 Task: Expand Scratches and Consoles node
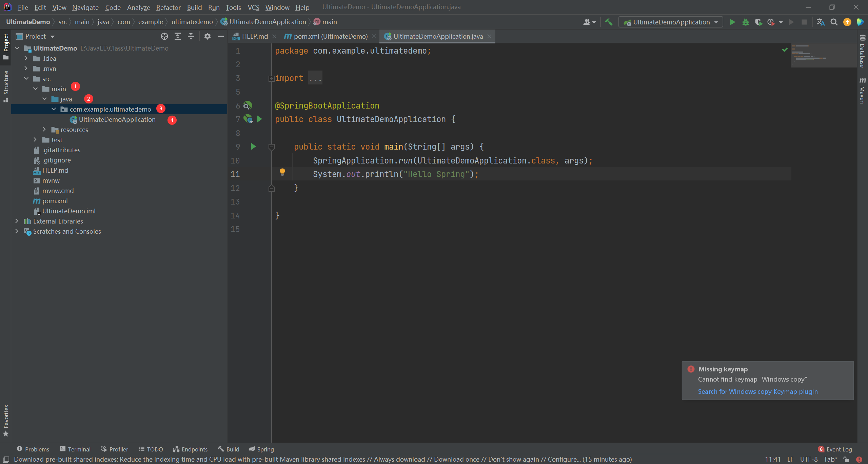[x=17, y=231]
